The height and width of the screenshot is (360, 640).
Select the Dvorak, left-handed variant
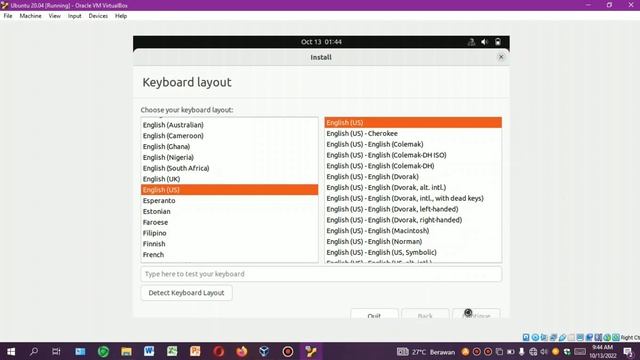[413, 209]
